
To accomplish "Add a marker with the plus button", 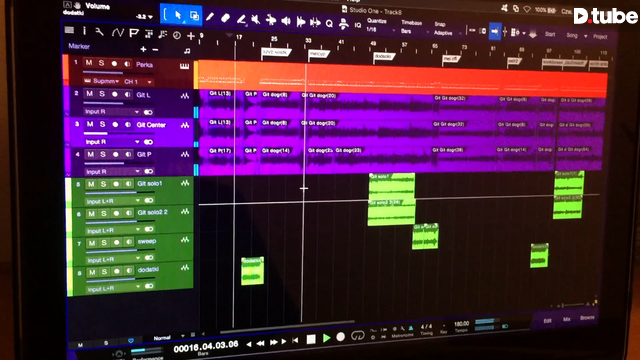I will click(x=143, y=49).
